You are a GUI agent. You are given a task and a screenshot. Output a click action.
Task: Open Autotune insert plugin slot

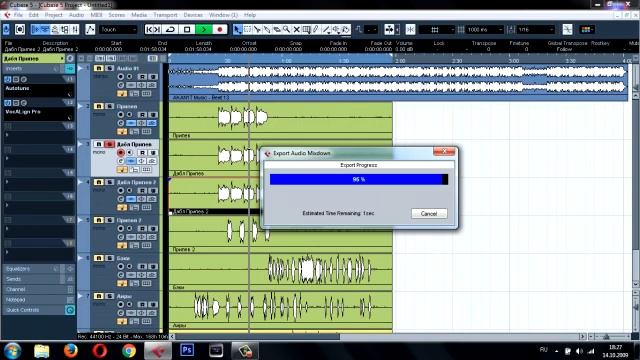[x=38, y=91]
